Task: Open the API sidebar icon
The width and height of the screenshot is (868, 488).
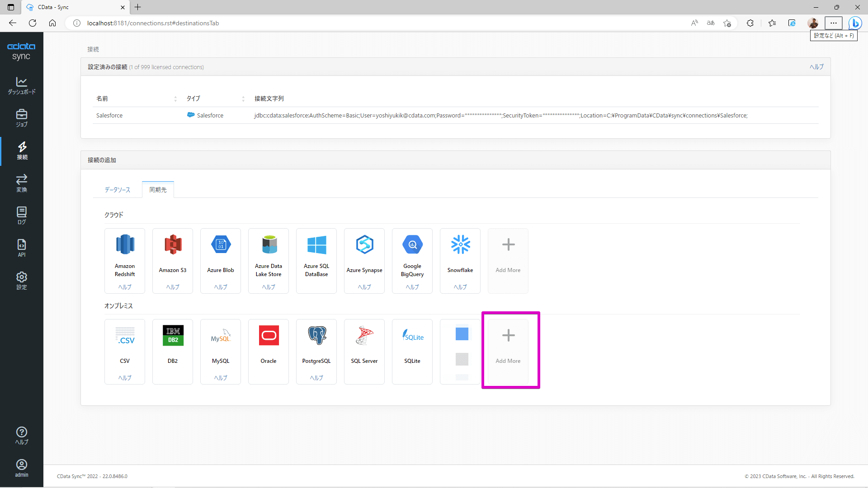Action: [x=21, y=248]
